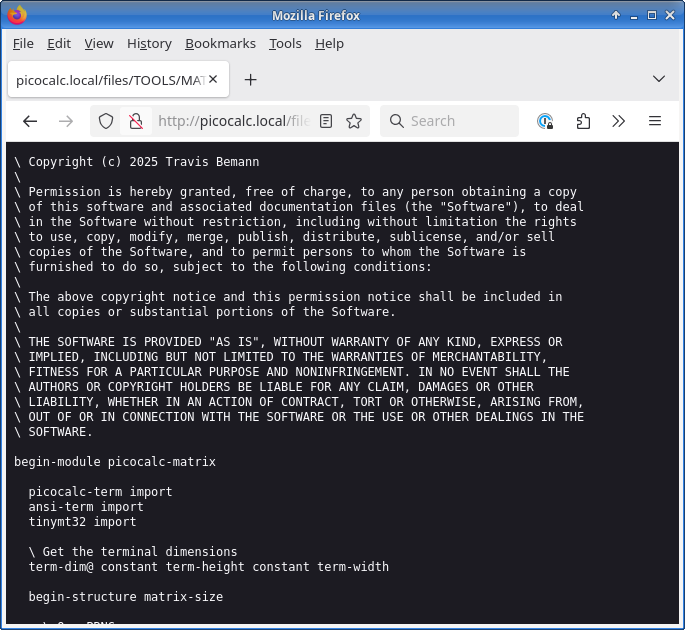This screenshot has height=630, width=685.
Task: Click 'begin-module picocalc-matrix' text
Action: (115, 462)
